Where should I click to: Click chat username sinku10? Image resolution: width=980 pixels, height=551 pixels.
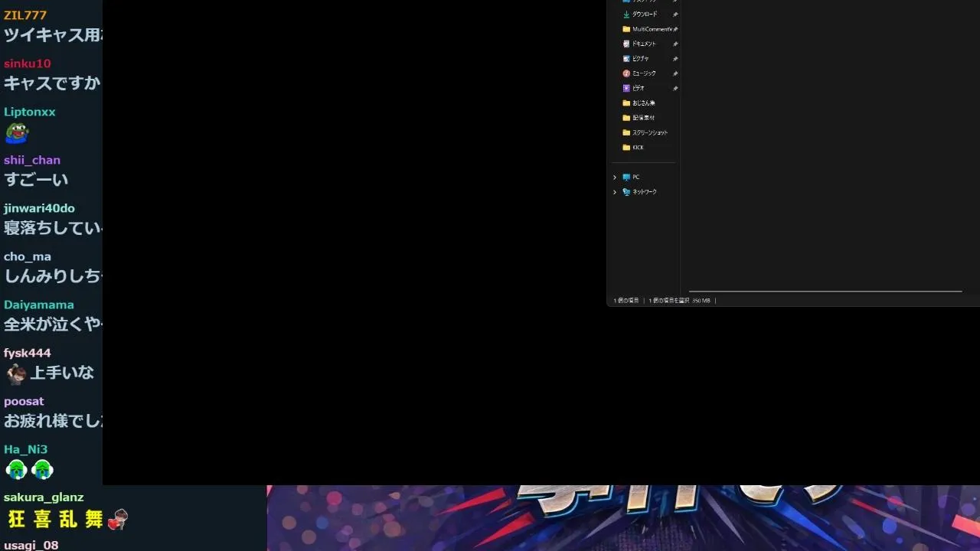(27, 64)
